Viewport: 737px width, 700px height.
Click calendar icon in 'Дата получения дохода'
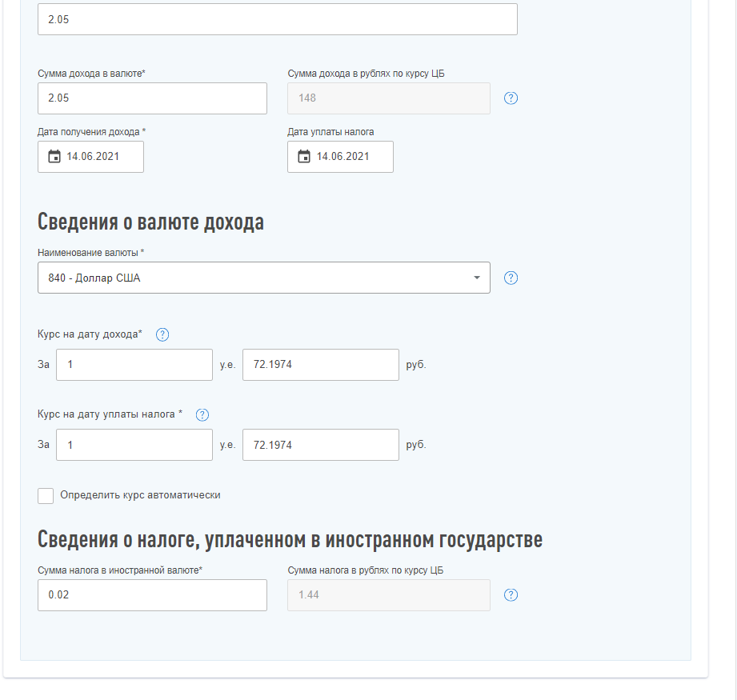point(54,157)
